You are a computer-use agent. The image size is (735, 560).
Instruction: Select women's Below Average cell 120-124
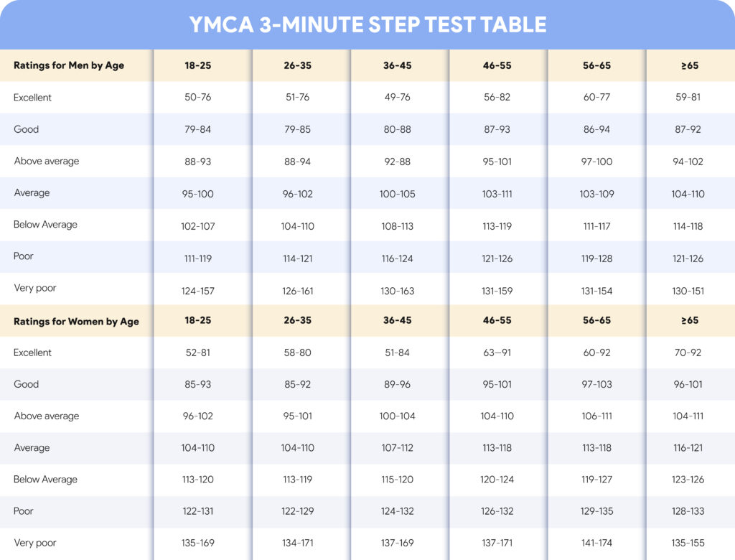[497, 480]
